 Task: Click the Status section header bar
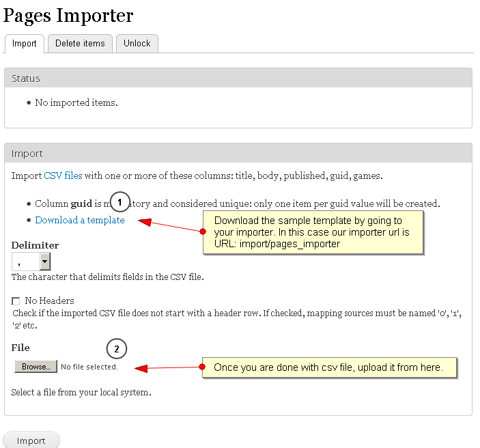click(238, 79)
